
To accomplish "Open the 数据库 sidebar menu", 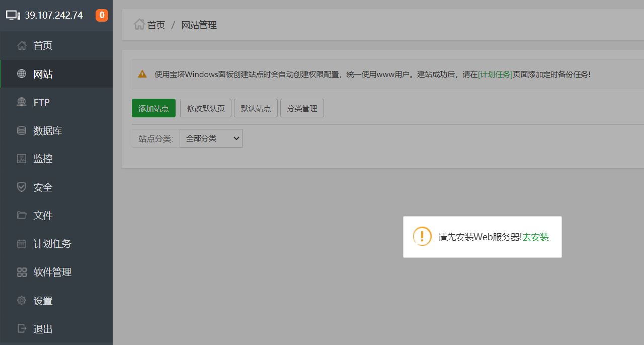I will (x=56, y=130).
